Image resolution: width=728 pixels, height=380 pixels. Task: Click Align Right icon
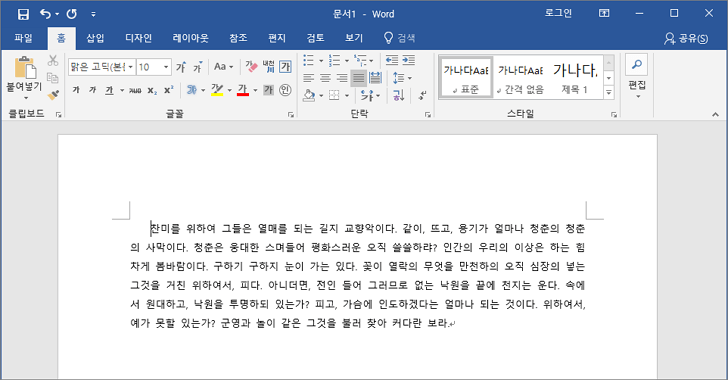pos(342,78)
